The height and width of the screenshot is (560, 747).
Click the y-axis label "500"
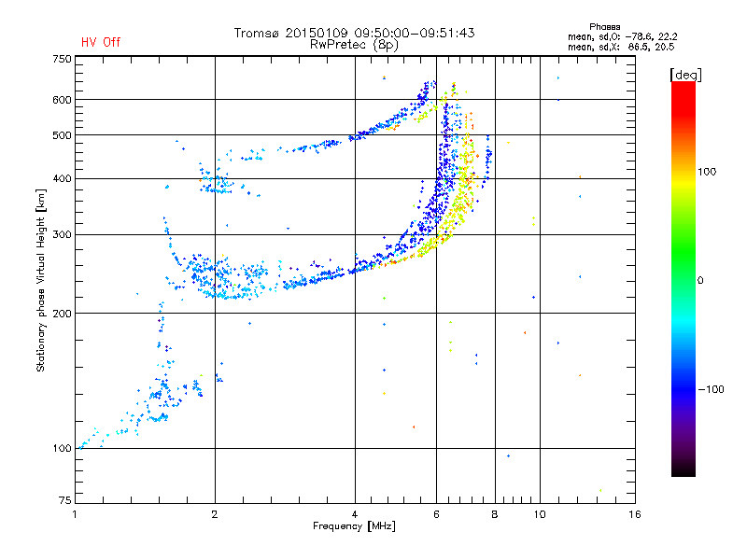pyautogui.click(x=62, y=135)
